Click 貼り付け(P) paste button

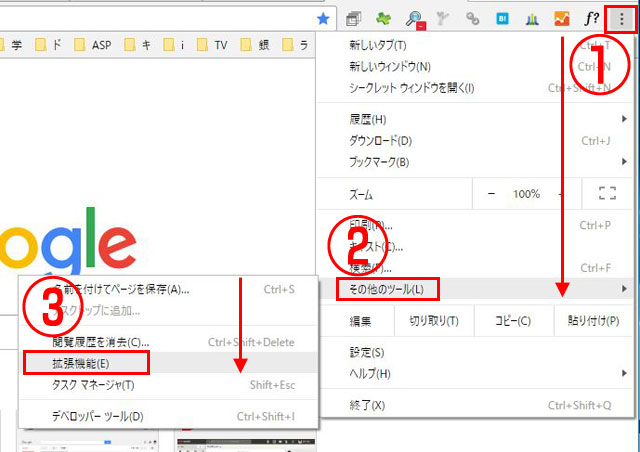593,321
